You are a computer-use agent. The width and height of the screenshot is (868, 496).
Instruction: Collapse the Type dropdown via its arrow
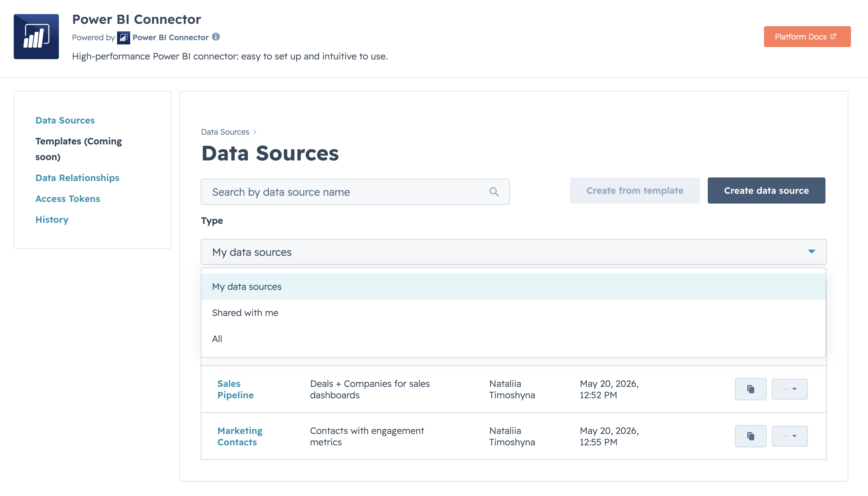[811, 252]
